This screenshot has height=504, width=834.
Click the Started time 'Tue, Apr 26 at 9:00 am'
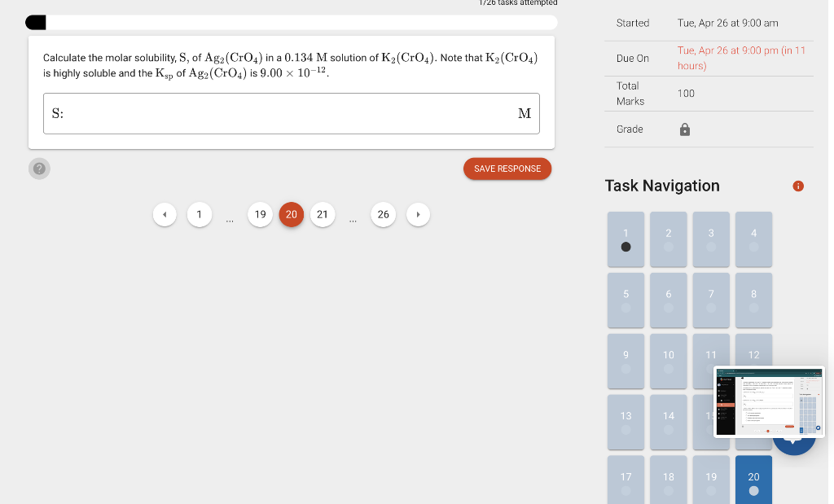coord(727,23)
